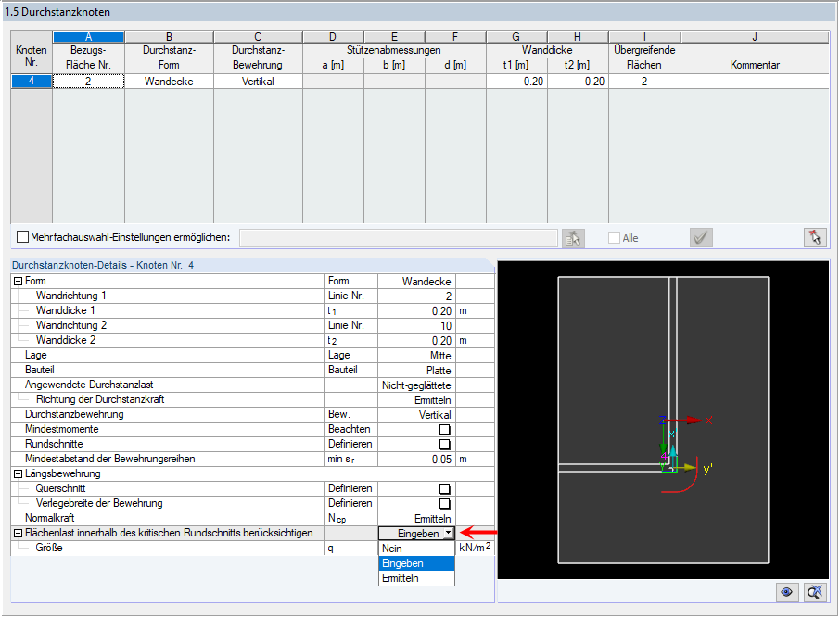Select the Wanddicke 1 row
The height and width of the screenshot is (618, 840).
[x=252, y=311]
